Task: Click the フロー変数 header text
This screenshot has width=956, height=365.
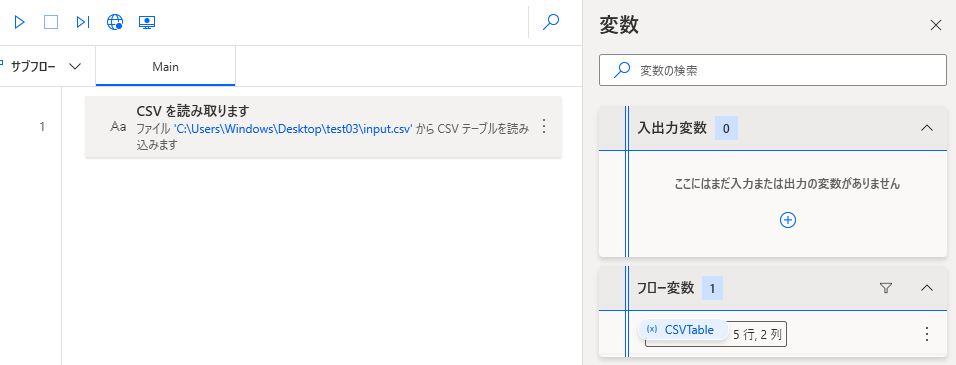Action: [x=666, y=288]
